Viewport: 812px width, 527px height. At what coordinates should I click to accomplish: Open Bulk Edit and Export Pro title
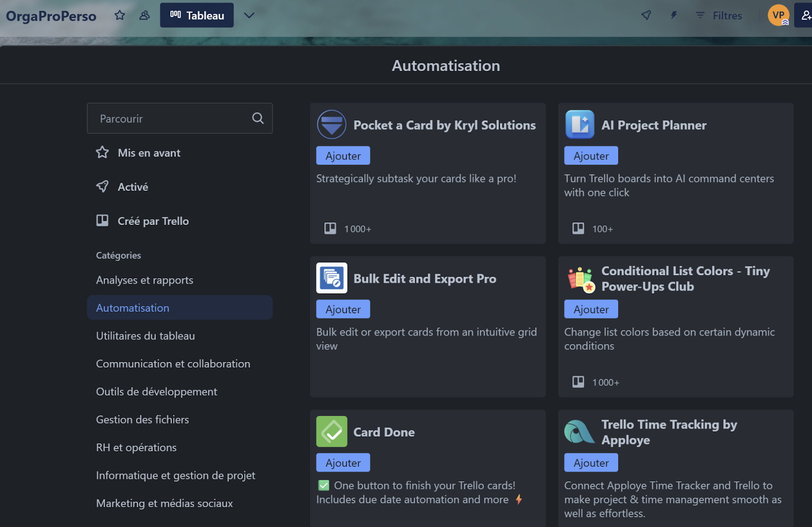pyautogui.click(x=425, y=279)
